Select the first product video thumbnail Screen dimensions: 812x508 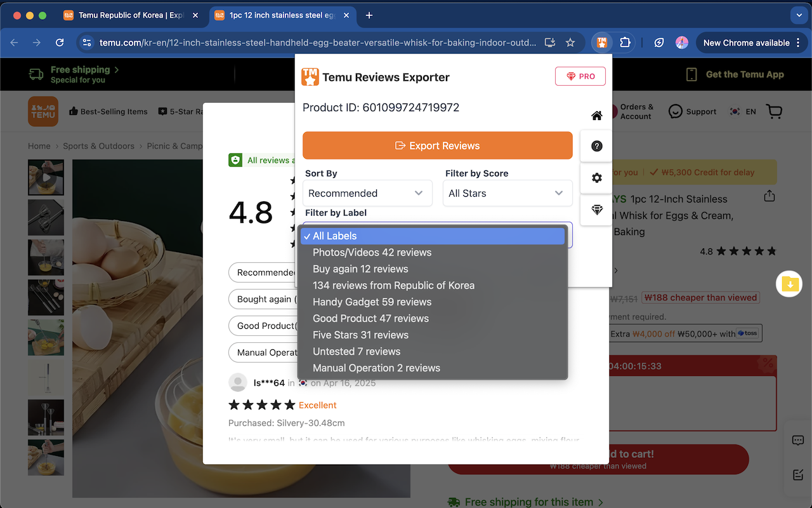(x=46, y=177)
